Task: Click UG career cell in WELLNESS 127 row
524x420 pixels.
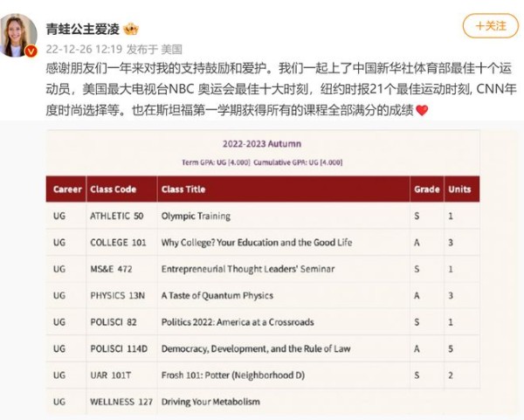Action: pyautogui.click(x=59, y=402)
